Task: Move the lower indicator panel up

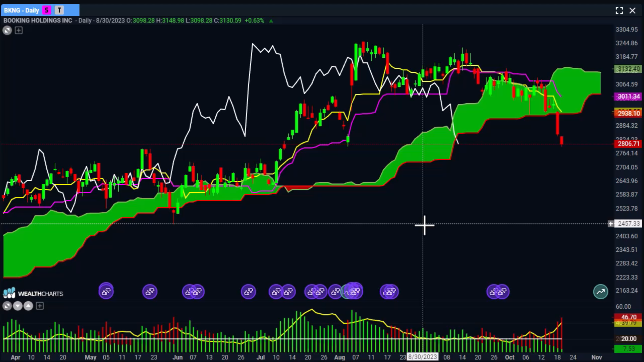Action: 29,306
